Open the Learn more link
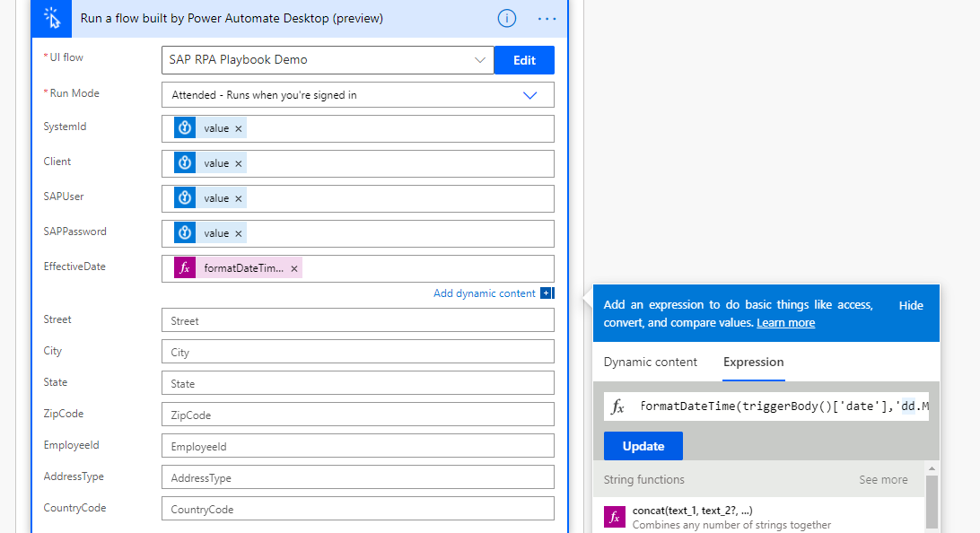 point(785,322)
